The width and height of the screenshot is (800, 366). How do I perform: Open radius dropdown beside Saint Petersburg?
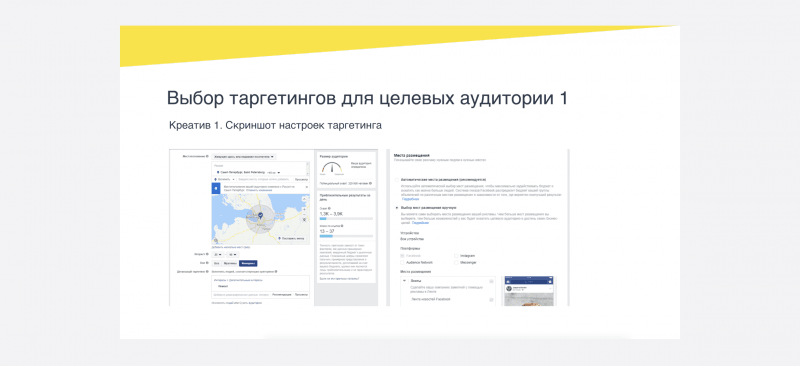(274, 173)
